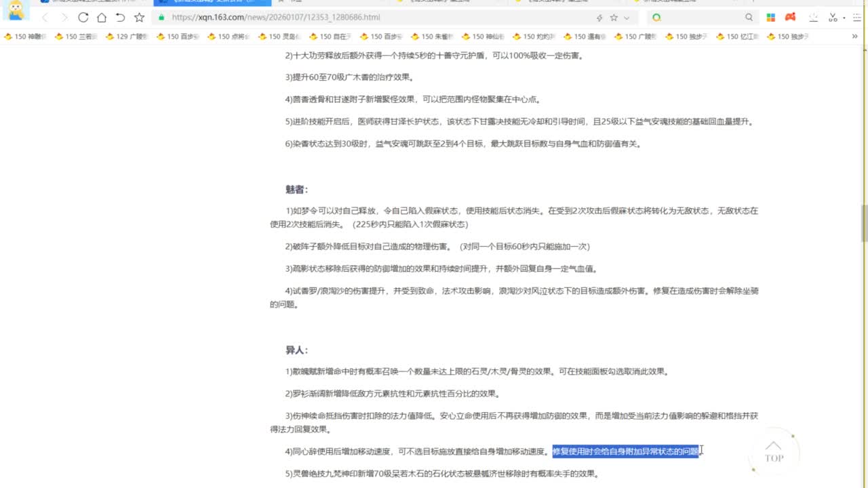Viewport: 868px width, 488px height.
Task: Click the star icon left of address bar
Action: tap(139, 18)
